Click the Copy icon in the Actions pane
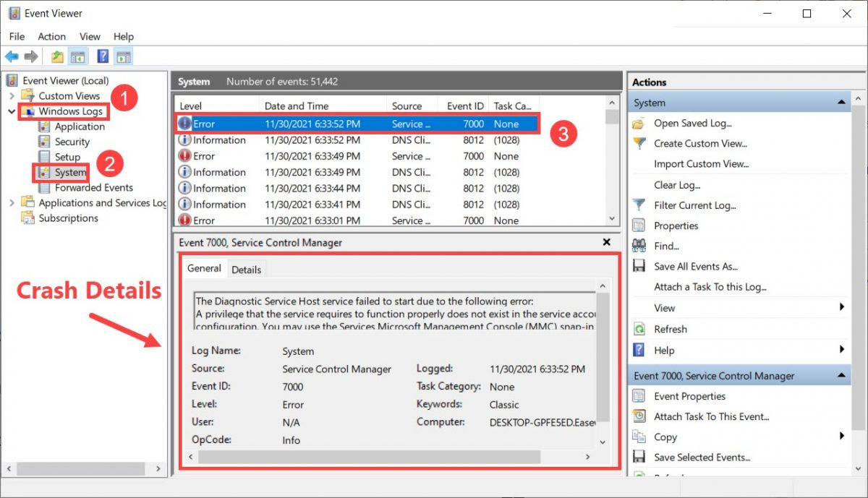Image resolution: width=868 pixels, height=498 pixels. tap(639, 437)
